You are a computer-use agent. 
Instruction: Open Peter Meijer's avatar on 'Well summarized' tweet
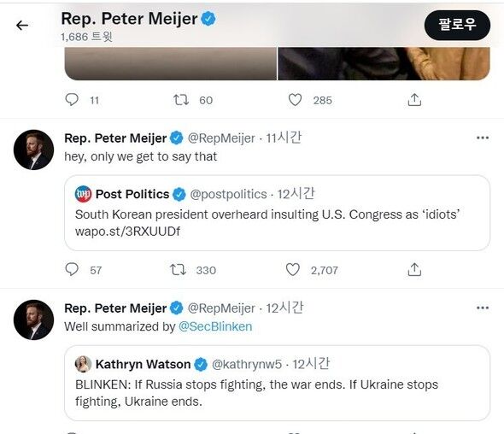[x=34, y=320]
